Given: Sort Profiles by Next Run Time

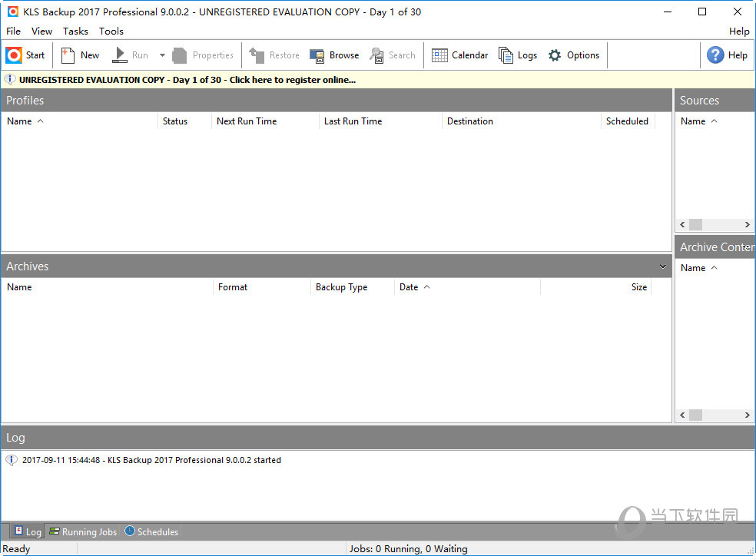Looking at the screenshot, I should click(x=265, y=121).
